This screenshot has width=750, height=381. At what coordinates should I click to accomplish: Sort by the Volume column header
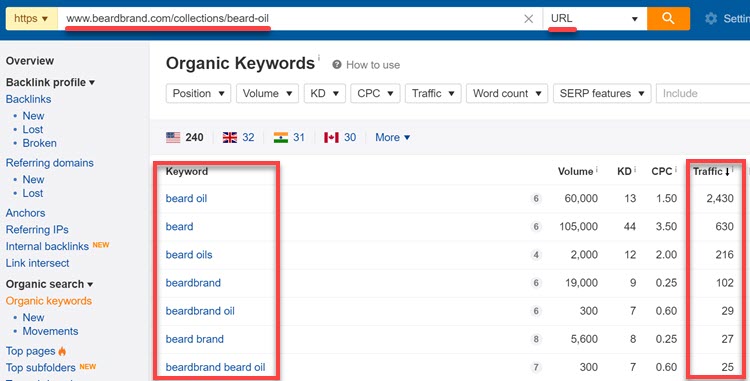[x=575, y=171]
